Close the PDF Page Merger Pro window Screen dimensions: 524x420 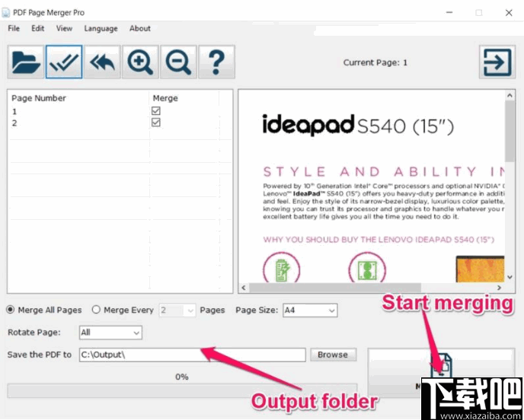[509, 13]
